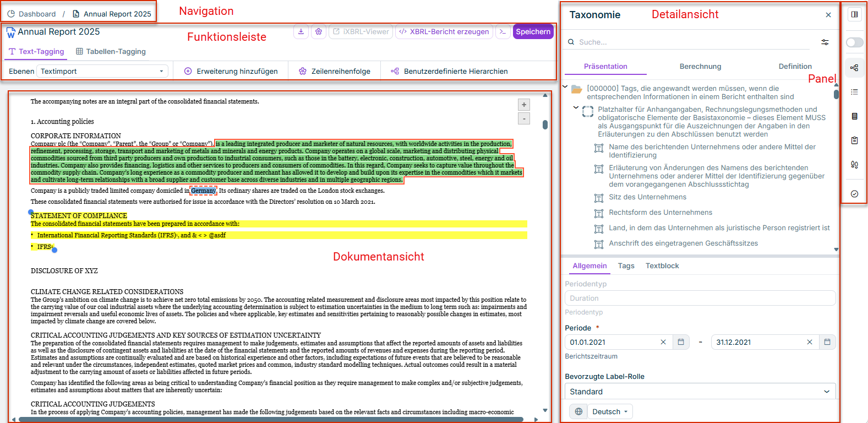Switch to the Text-Tagging tab
This screenshot has width=868, height=423.
click(x=36, y=51)
